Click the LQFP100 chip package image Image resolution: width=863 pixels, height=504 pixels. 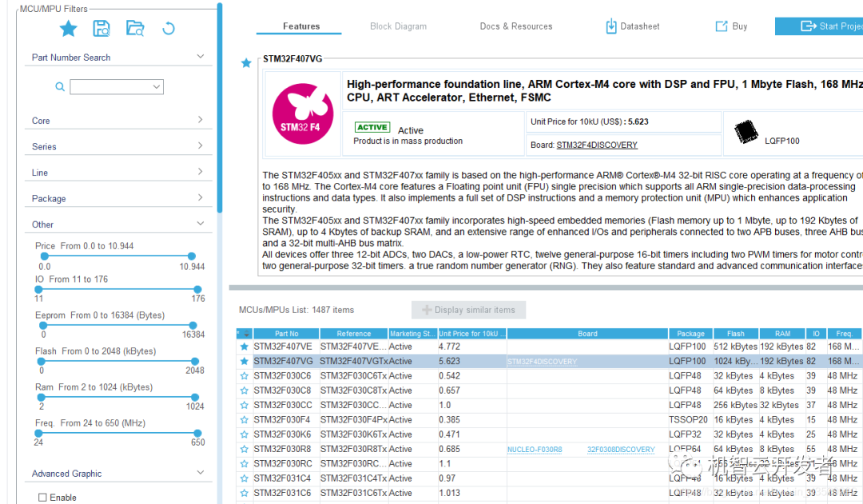[746, 133]
